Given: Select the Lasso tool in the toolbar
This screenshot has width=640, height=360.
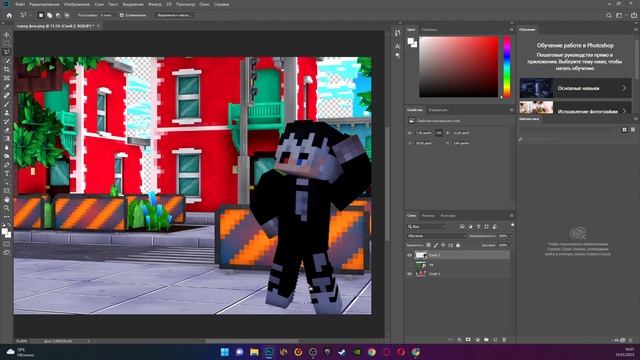Looking at the screenshot, I should (x=7, y=52).
